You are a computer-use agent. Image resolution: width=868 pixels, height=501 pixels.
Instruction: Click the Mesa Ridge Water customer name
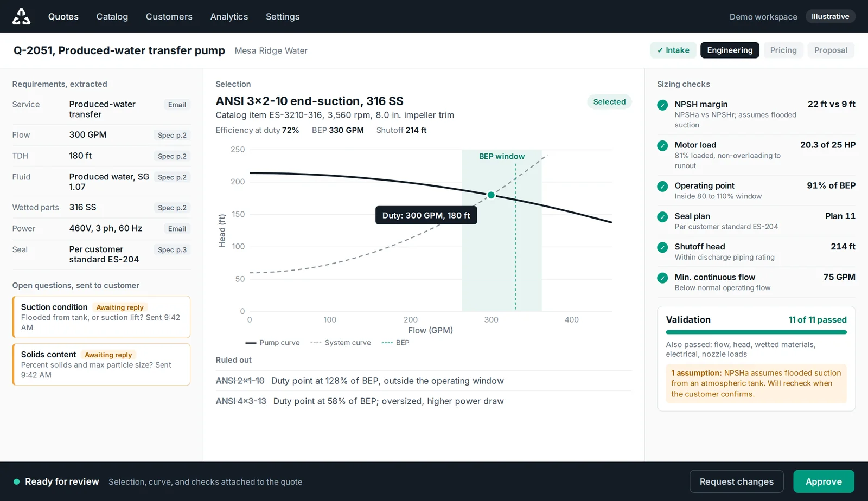point(271,50)
